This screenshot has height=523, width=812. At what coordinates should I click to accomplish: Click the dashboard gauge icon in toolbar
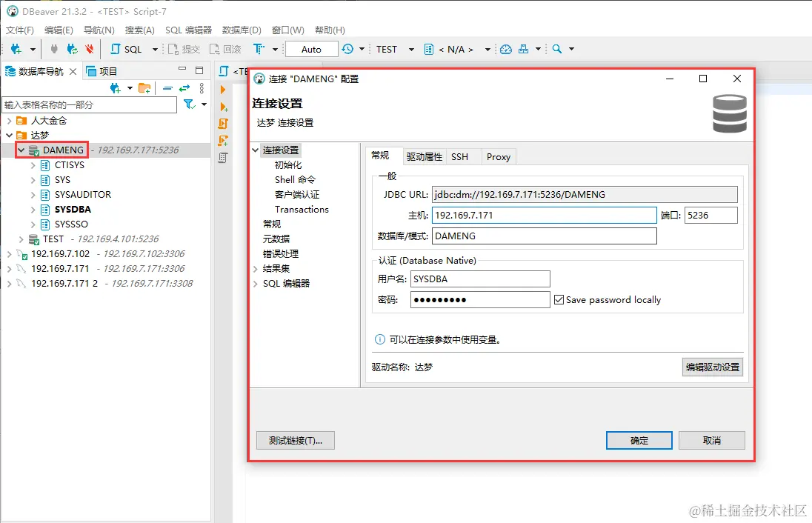[x=506, y=49]
